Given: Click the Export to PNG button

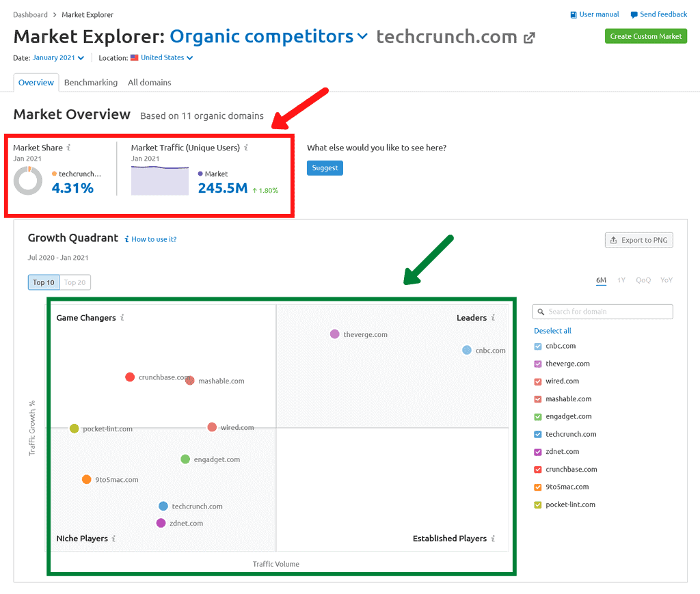Looking at the screenshot, I should [639, 240].
